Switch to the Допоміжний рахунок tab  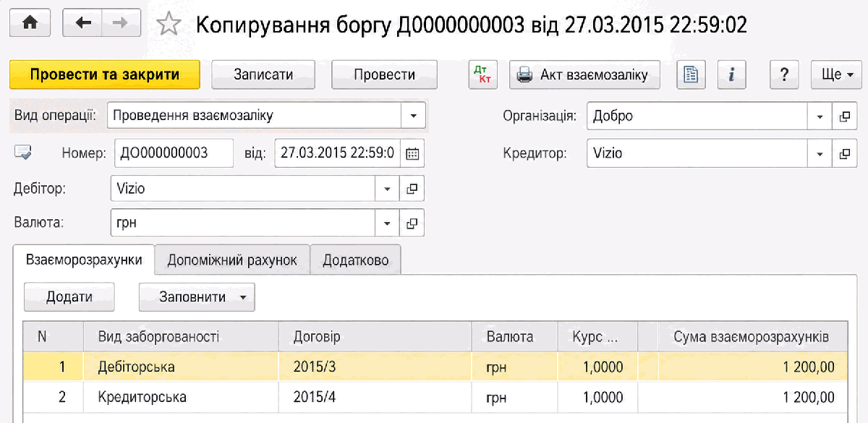click(232, 260)
